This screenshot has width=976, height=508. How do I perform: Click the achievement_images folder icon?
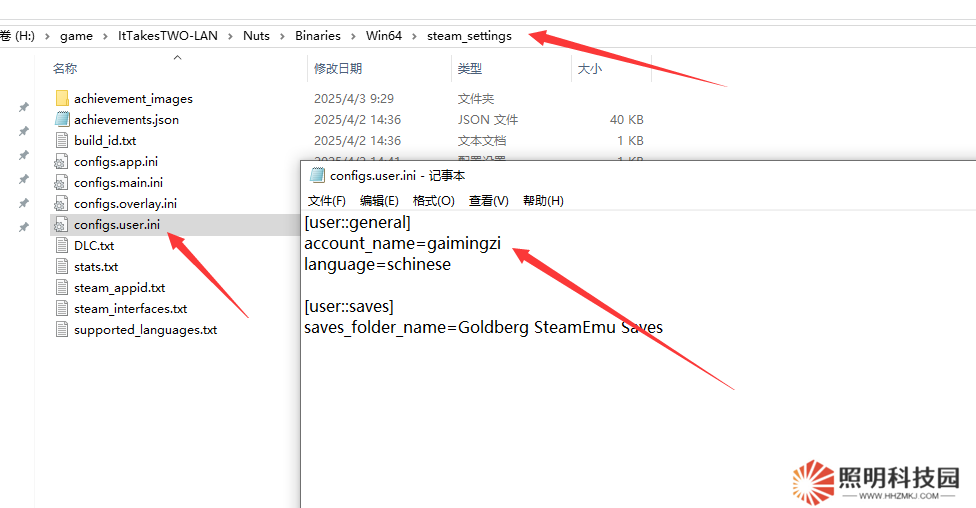coord(62,98)
